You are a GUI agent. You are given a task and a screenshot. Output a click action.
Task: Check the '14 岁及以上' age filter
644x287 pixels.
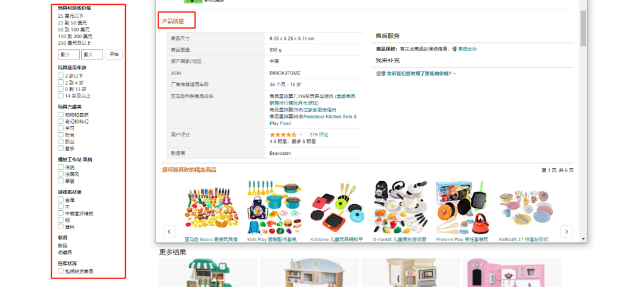61,95
